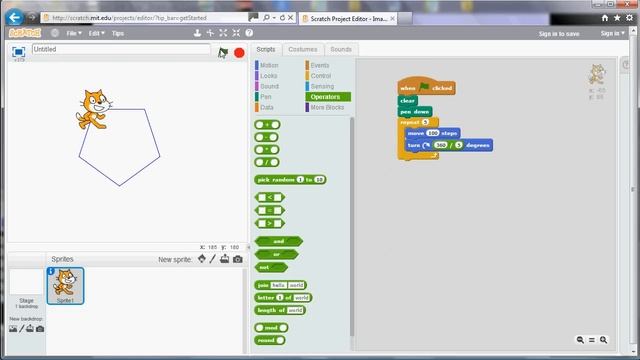The image size is (640, 360).
Task: Zoom in the scripts area
Action: click(603, 340)
